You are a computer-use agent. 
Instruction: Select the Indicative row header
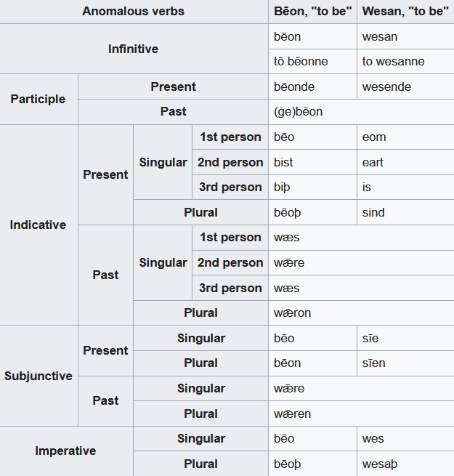38,225
